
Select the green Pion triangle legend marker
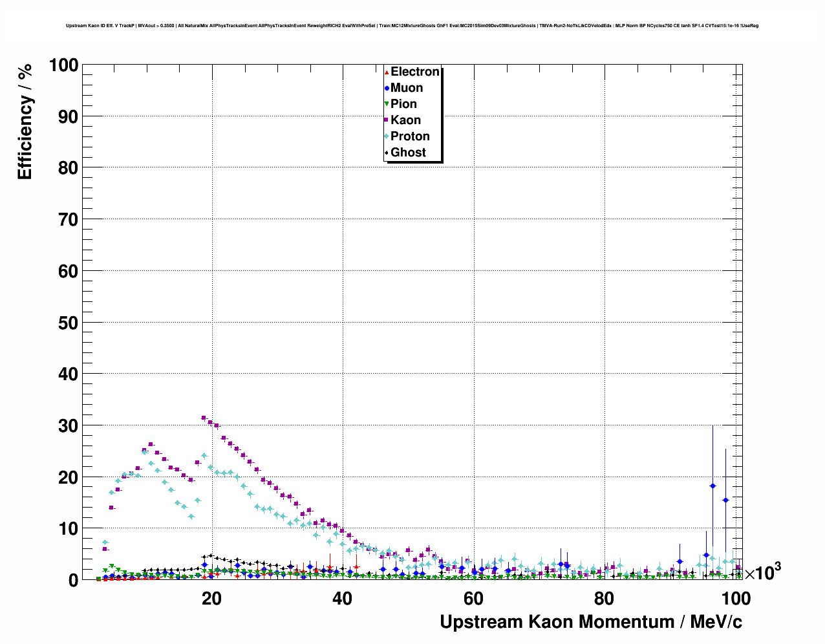[387, 104]
